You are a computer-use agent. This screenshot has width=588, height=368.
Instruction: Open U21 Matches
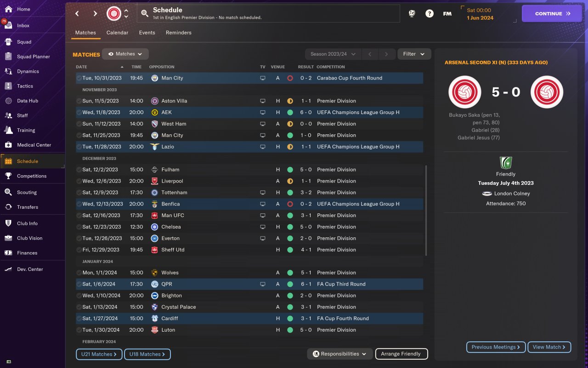[x=99, y=354]
